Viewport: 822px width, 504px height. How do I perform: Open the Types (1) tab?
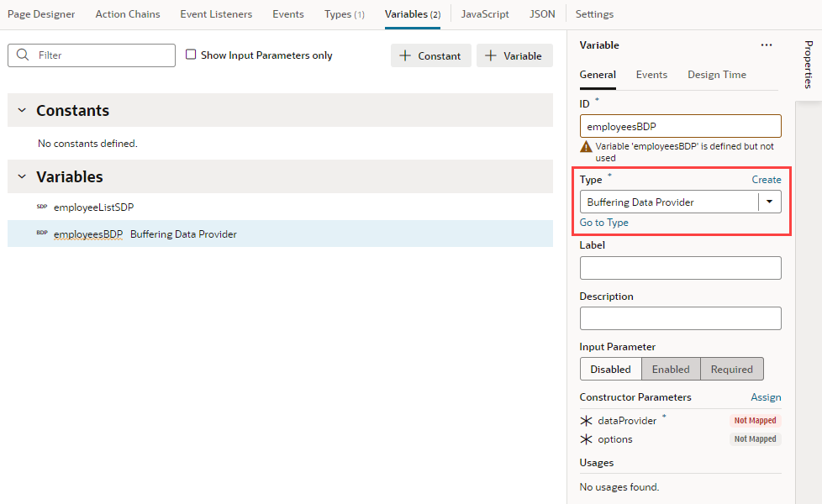pyautogui.click(x=345, y=14)
